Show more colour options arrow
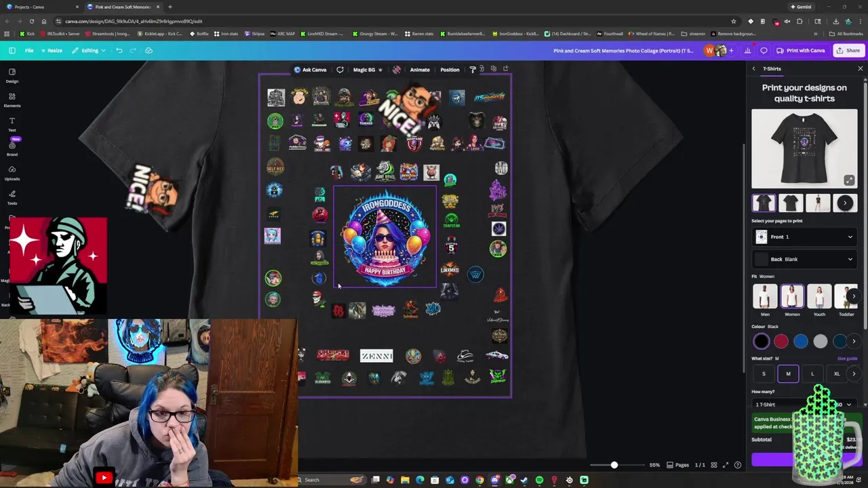 pos(854,342)
